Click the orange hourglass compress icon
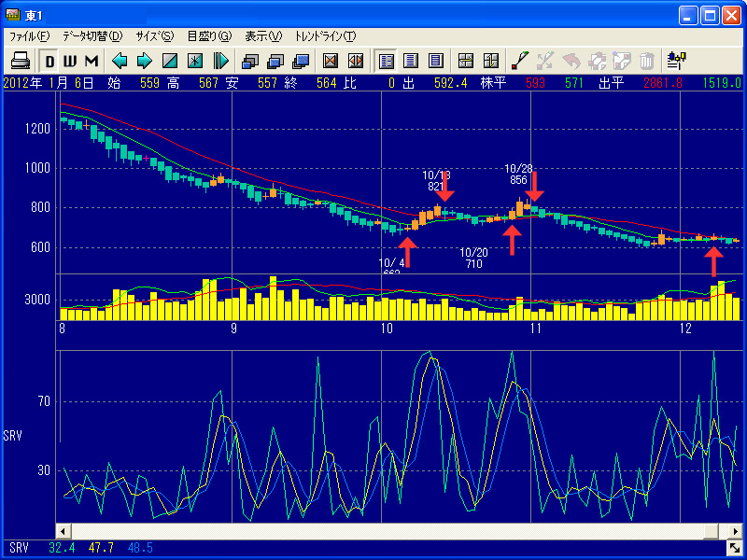This screenshot has height=560, width=747. pos(331,61)
